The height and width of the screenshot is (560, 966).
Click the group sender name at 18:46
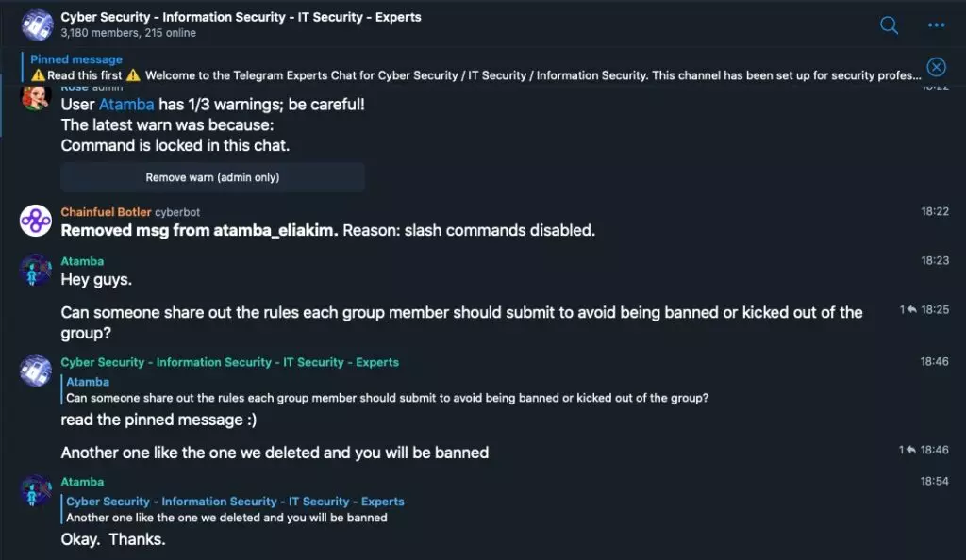230,362
